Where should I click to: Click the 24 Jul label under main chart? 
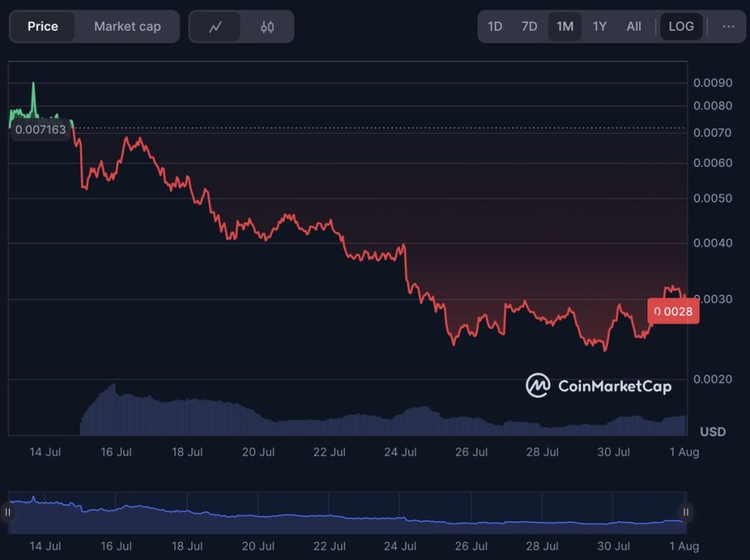[401, 452]
